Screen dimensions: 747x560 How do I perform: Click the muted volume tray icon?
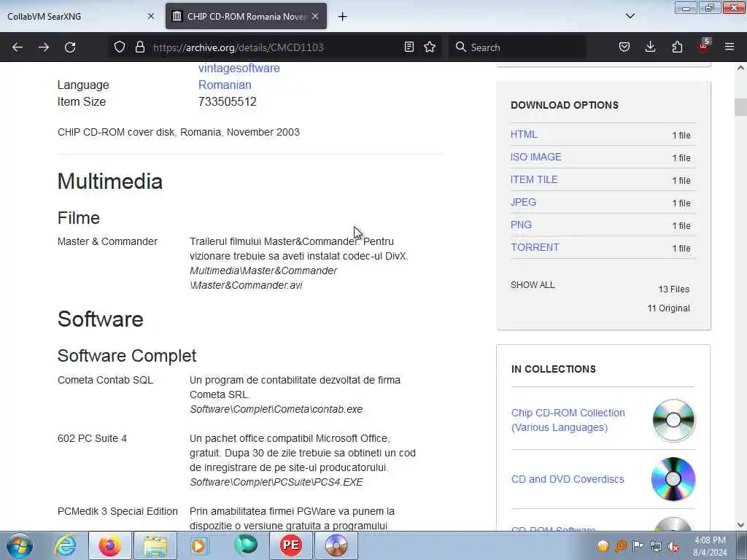(x=673, y=546)
